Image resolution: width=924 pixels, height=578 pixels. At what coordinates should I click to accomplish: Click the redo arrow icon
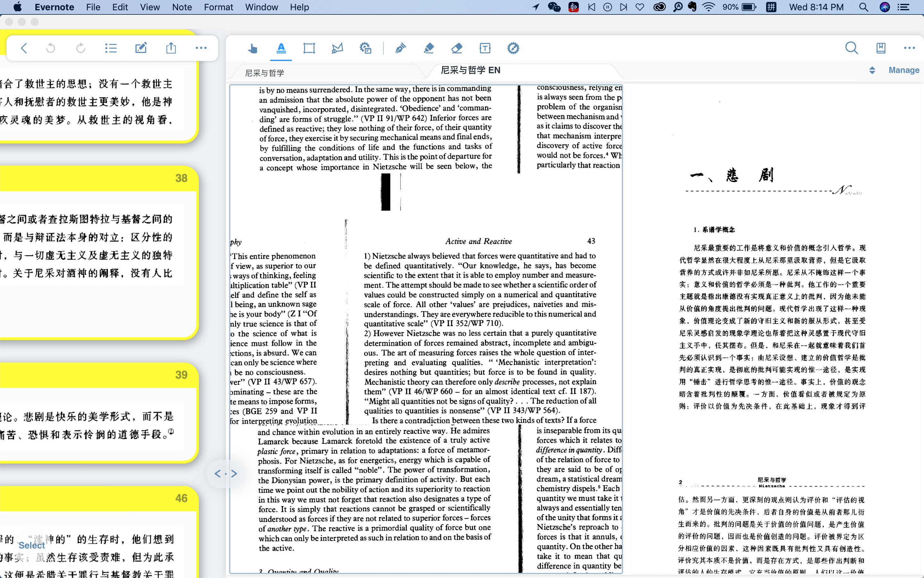[x=81, y=48]
